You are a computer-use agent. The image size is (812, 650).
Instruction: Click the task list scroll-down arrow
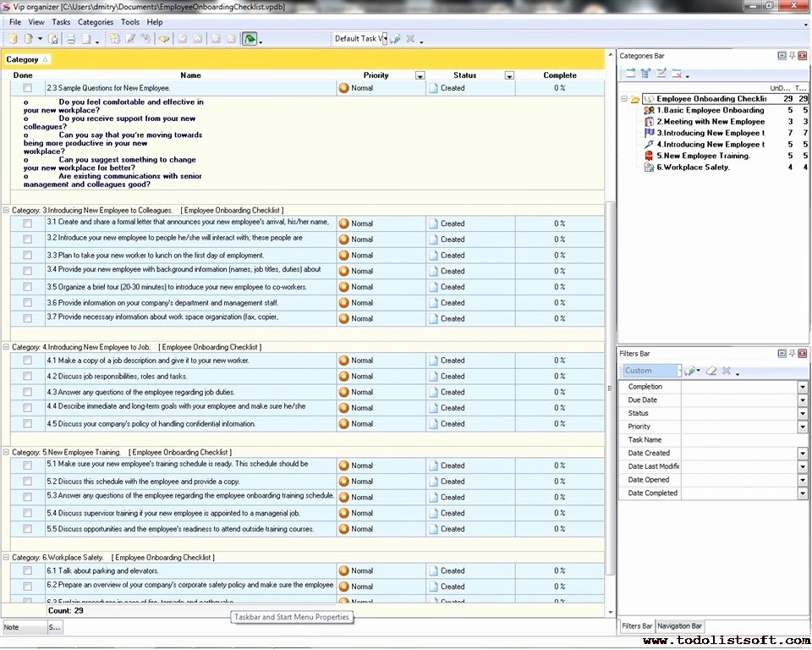coord(610,612)
